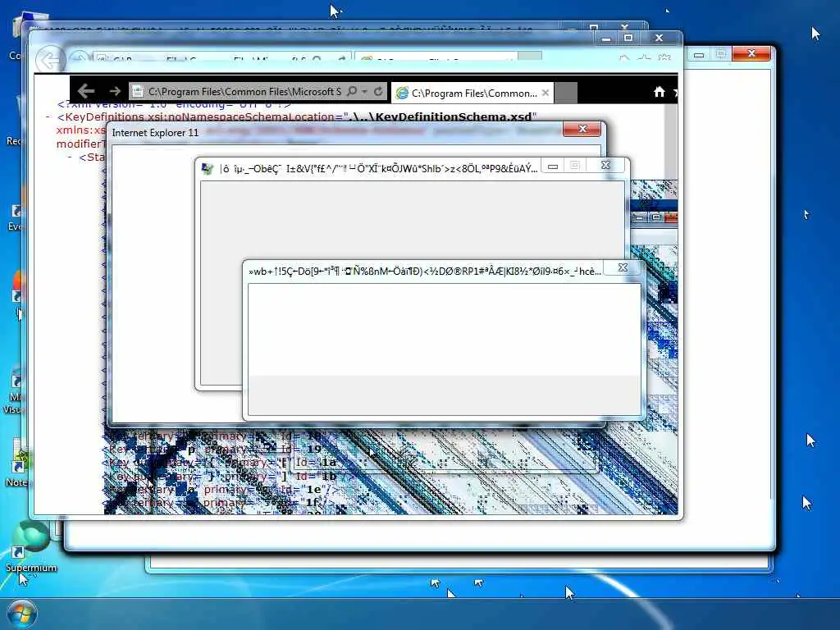This screenshot has height=630, width=840.
Task: Close the front »wb+ glitched window
Action: (623, 267)
